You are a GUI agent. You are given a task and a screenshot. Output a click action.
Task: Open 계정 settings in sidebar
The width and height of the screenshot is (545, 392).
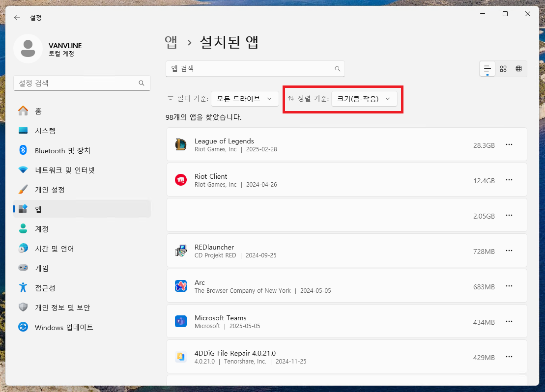[82, 229]
